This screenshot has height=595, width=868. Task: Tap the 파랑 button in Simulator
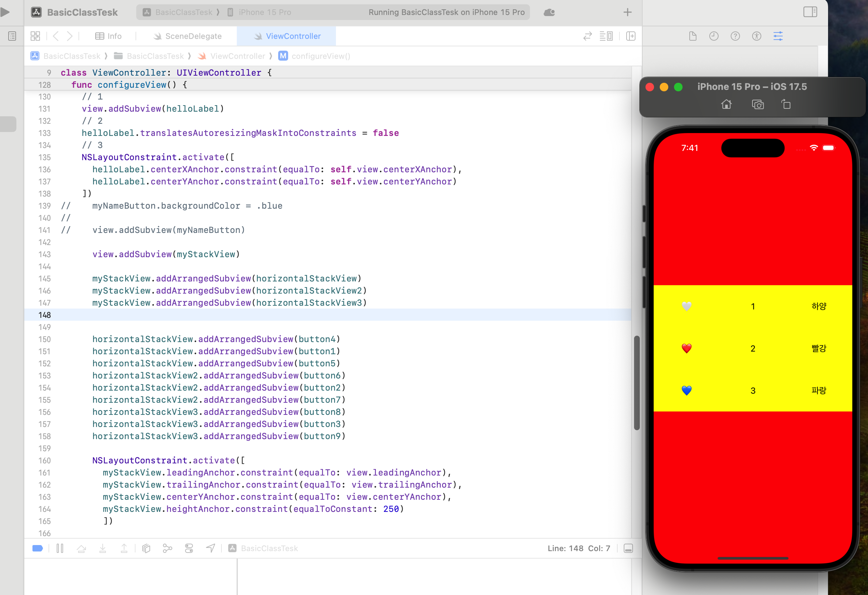pos(819,391)
